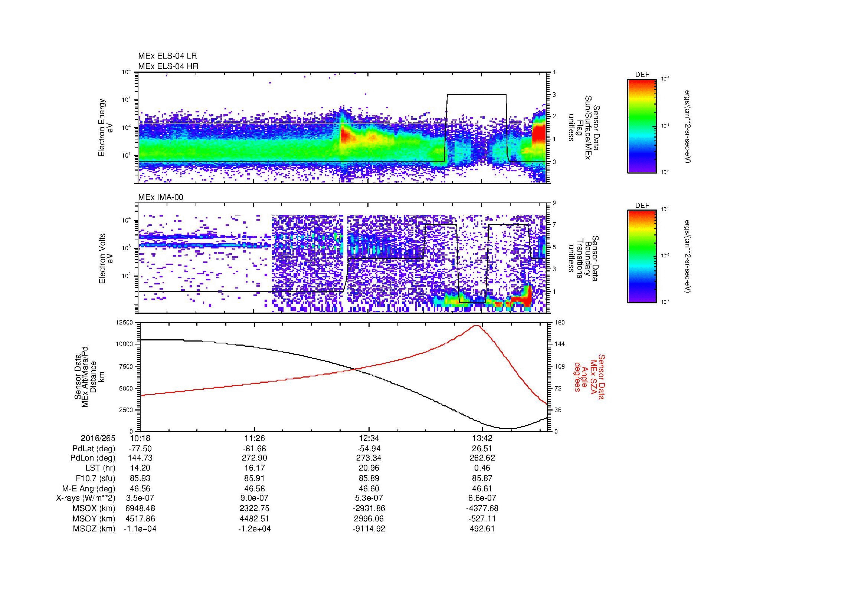
Task: Click the PdLat (deg) row label
Action: (94, 449)
